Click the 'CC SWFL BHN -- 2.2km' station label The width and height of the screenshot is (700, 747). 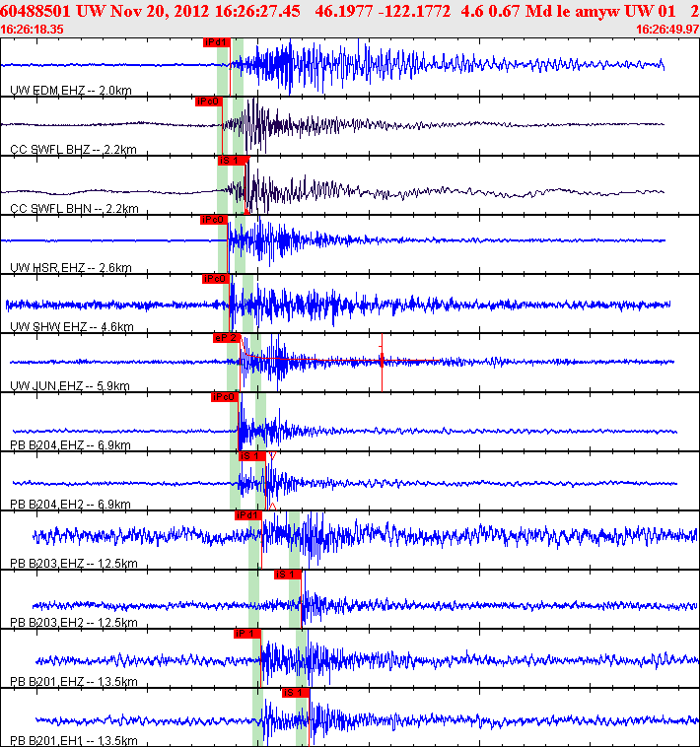tap(74, 208)
